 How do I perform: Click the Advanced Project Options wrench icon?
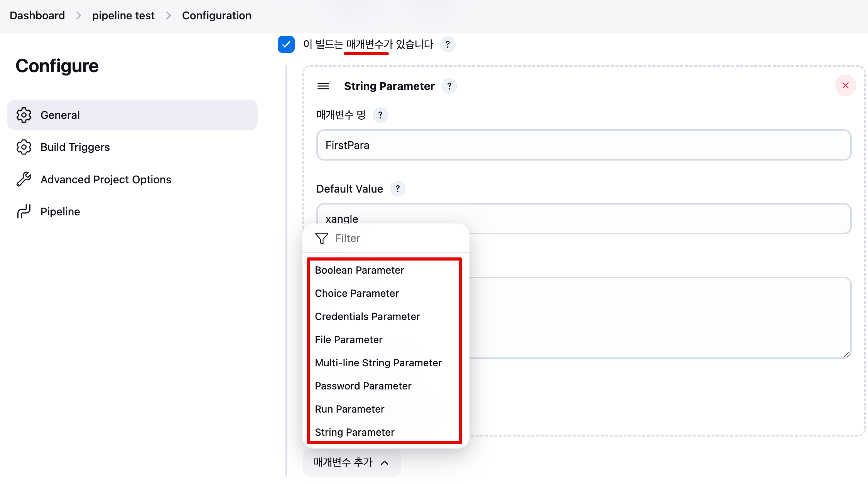pos(24,179)
